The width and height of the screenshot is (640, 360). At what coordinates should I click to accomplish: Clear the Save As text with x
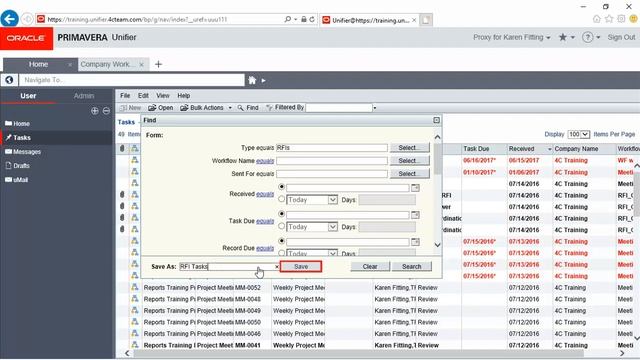[x=277, y=267]
